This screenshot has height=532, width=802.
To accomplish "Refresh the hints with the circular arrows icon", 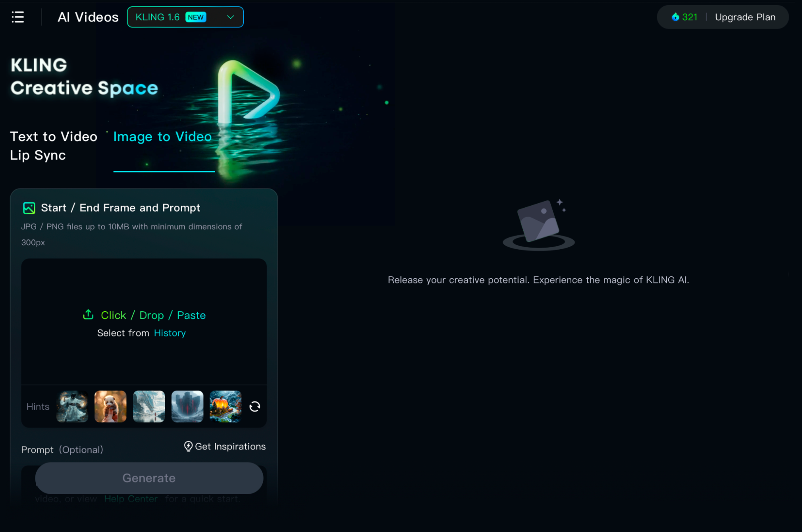I will pyautogui.click(x=254, y=407).
